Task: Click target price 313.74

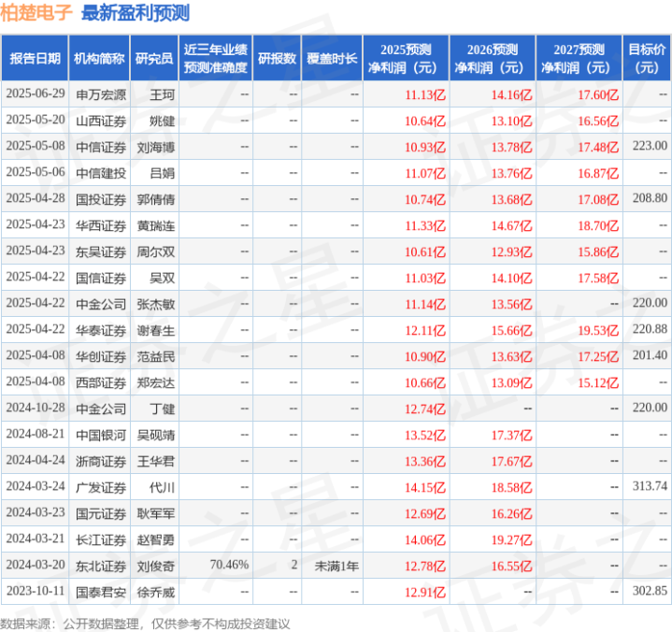Action: click(650, 486)
